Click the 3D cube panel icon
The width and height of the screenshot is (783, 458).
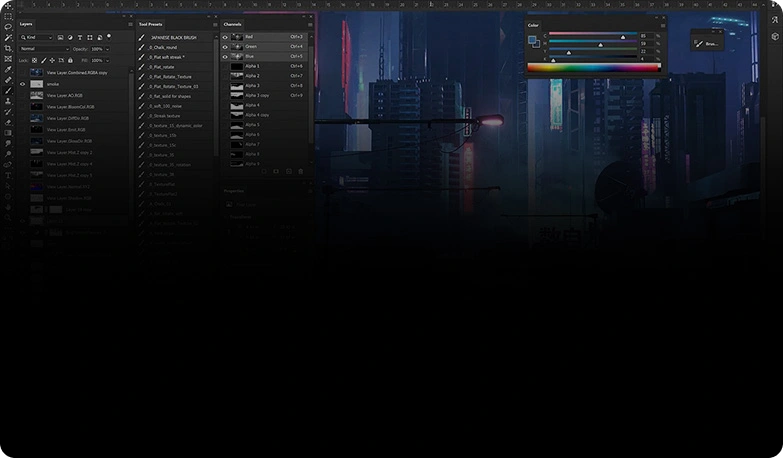tap(775, 36)
